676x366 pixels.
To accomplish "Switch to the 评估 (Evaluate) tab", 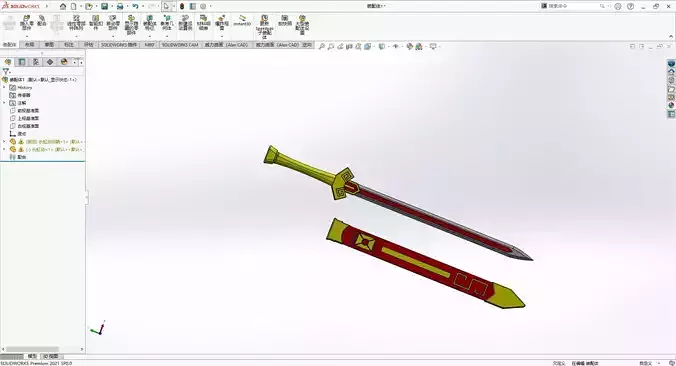I will point(88,44).
